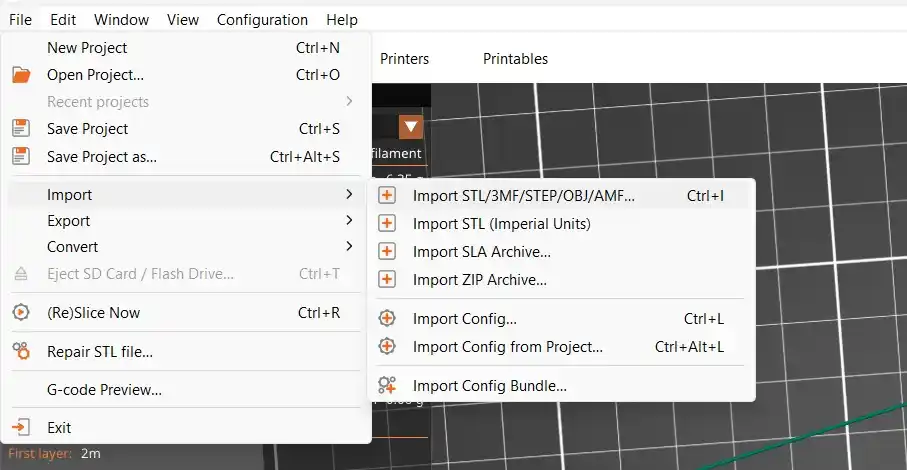Screen dimensions: 907x470
Task: Click the Import Config gear icon
Action: coord(387,319)
